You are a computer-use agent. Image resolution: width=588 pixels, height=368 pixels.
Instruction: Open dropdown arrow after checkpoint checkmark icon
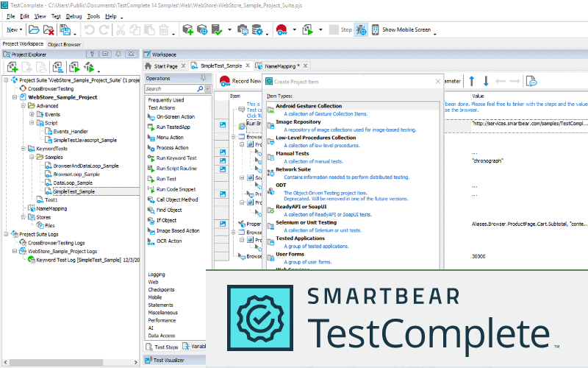[229, 29]
